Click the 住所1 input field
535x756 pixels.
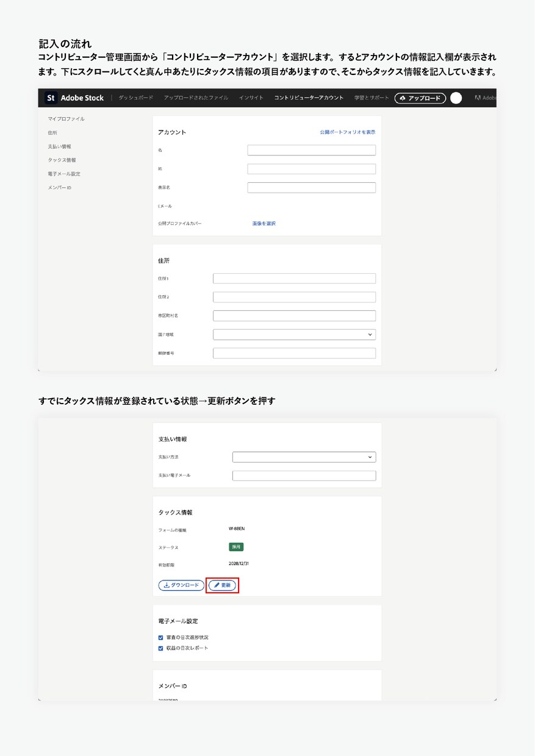click(294, 279)
